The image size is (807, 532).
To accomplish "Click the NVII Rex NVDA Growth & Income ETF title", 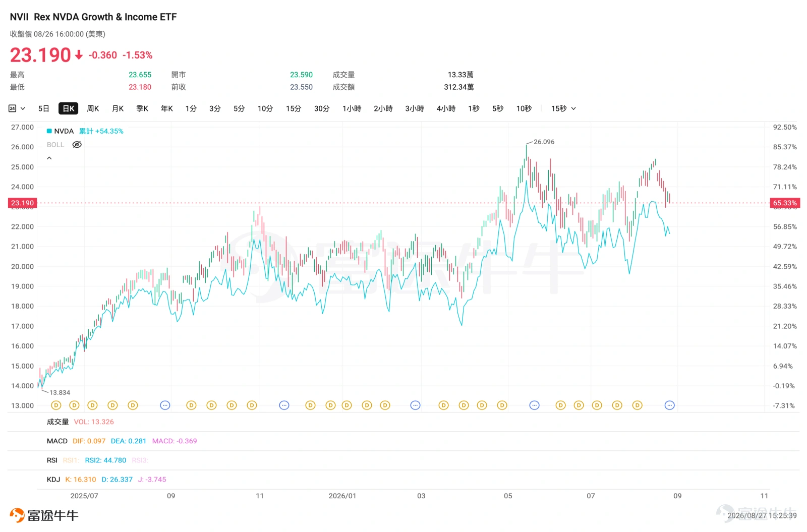I will click(93, 17).
